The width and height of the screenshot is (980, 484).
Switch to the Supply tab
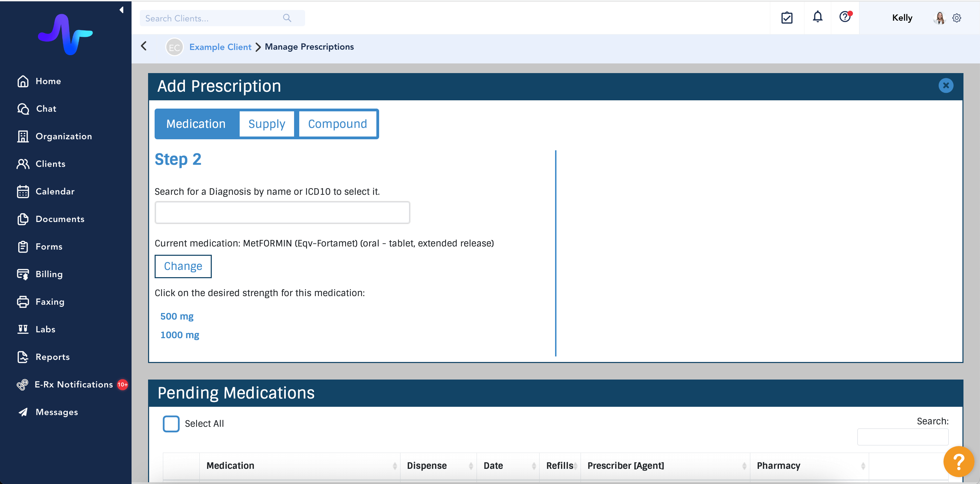267,123
